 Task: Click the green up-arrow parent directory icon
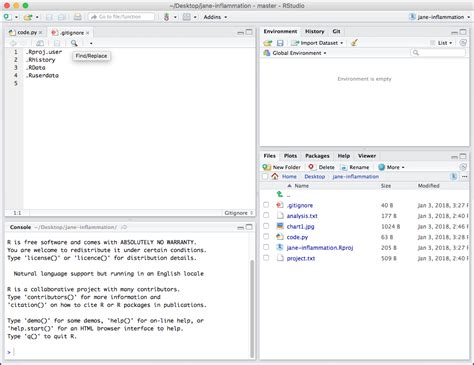[x=280, y=194]
